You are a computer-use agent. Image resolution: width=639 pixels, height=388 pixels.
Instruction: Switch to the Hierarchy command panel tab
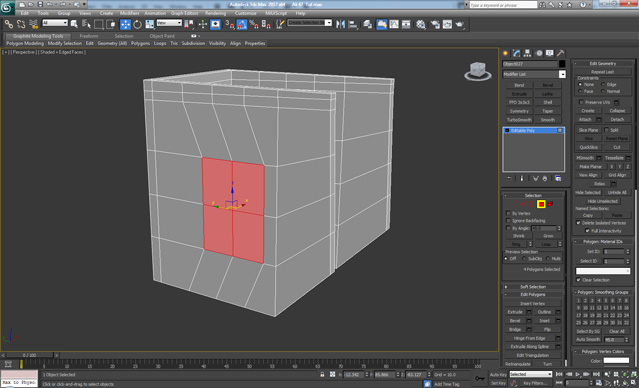[x=527, y=53]
